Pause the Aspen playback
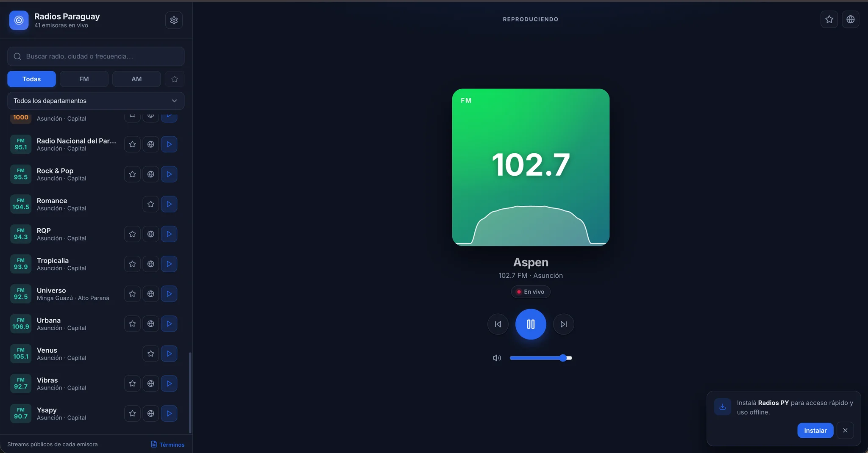 pyautogui.click(x=531, y=324)
